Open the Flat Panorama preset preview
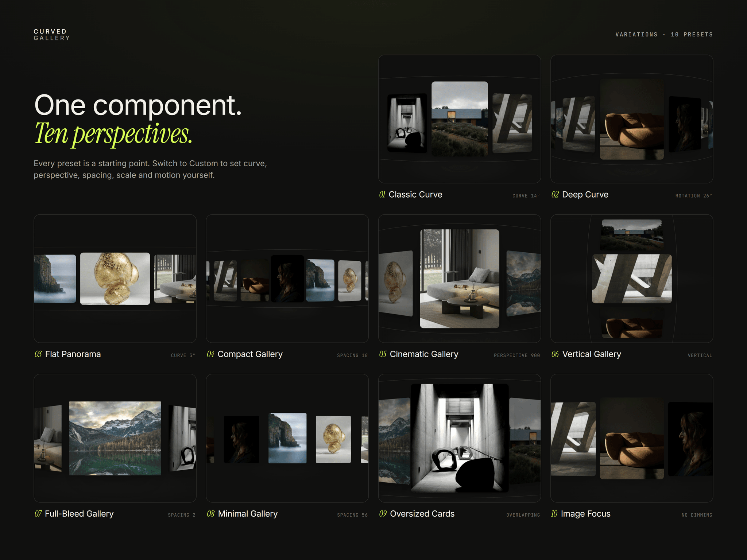The image size is (747, 560). [x=115, y=279]
